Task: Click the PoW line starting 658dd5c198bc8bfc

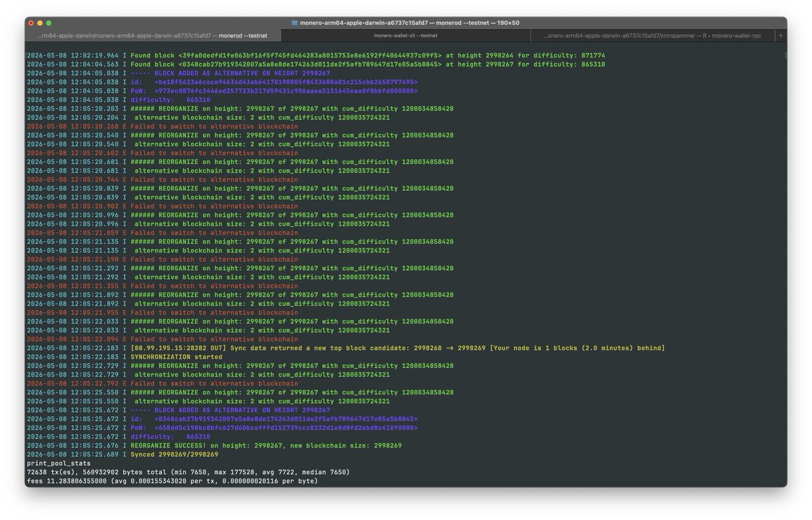Action: (x=222, y=428)
